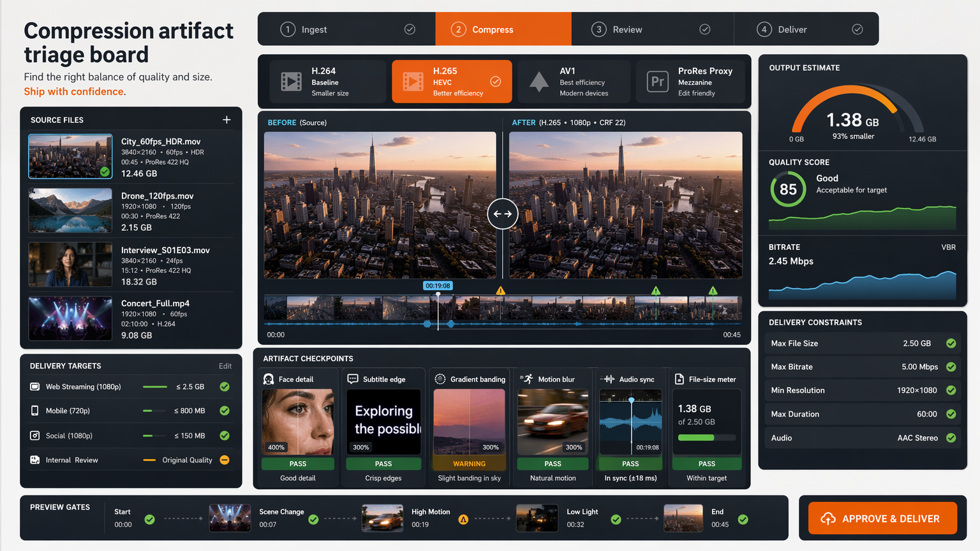980x551 pixels.
Task: Click the Web Streaming size usage bar
Action: 155,386
